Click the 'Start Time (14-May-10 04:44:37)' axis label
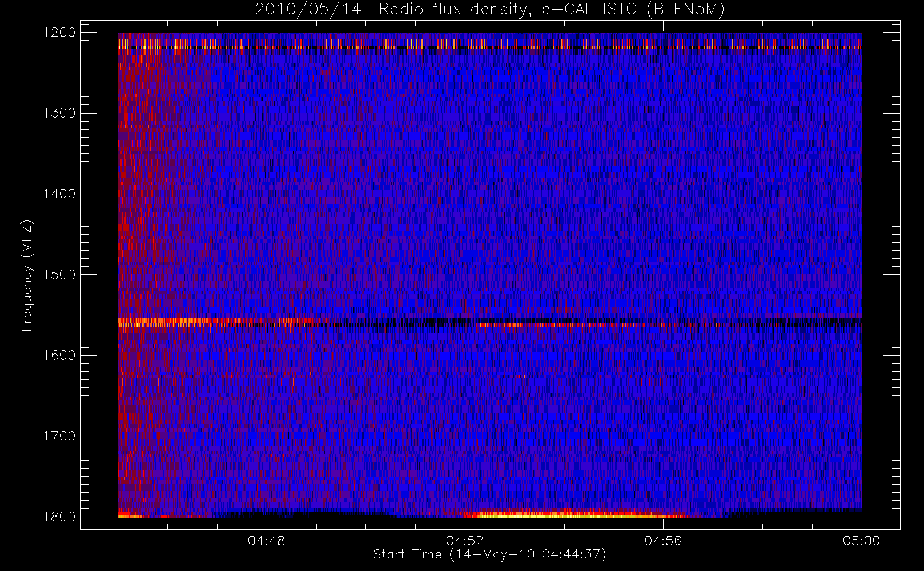 coord(489,554)
